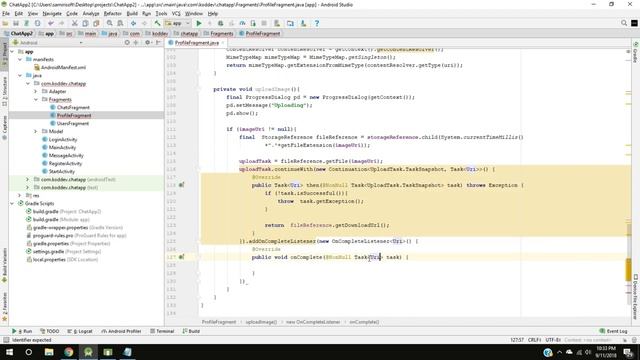Toggle the Structure tool window button
The height and width of the screenshot is (360, 640).
click(4, 91)
